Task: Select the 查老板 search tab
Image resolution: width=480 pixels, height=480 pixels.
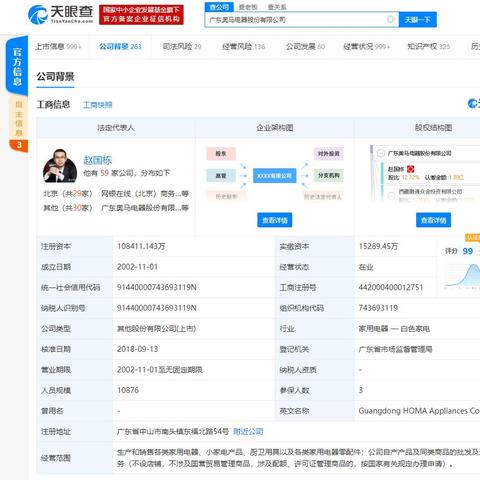Action: [x=248, y=7]
